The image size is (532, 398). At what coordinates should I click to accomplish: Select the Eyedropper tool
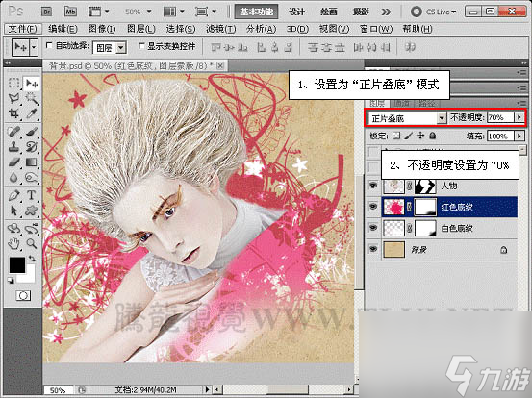point(32,113)
